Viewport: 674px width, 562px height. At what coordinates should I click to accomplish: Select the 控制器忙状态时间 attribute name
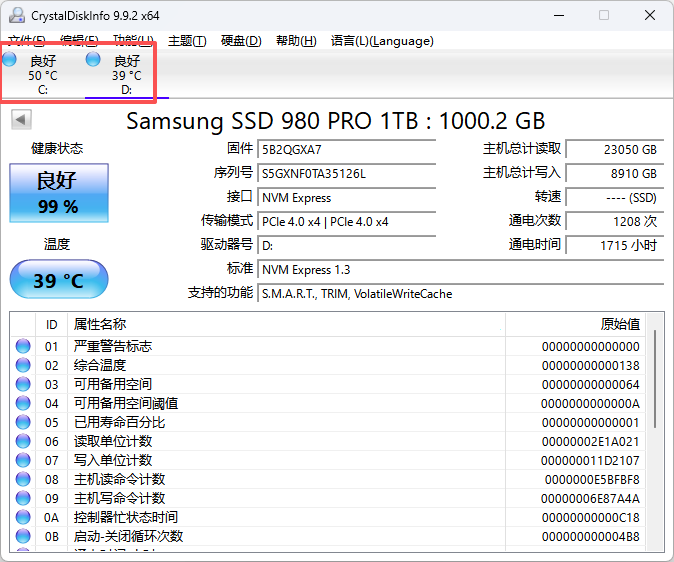(126, 517)
